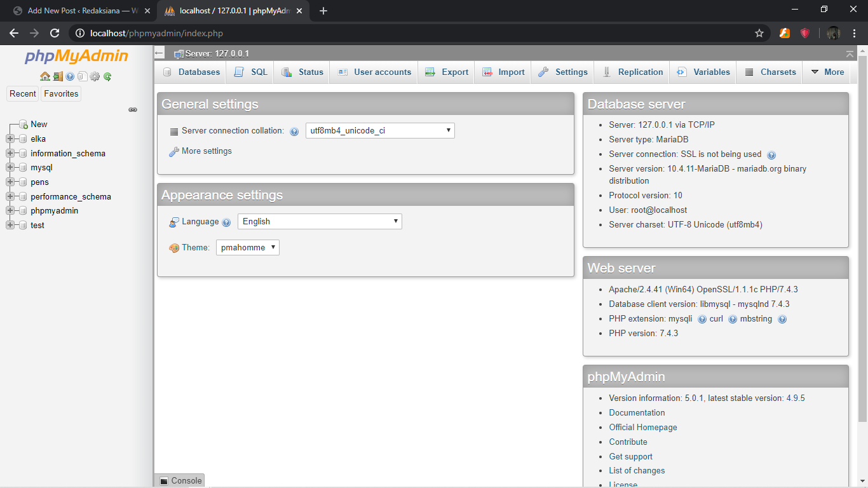Open the Server connection collation dropdown
This screenshot has width=868, height=488.
(380, 131)
